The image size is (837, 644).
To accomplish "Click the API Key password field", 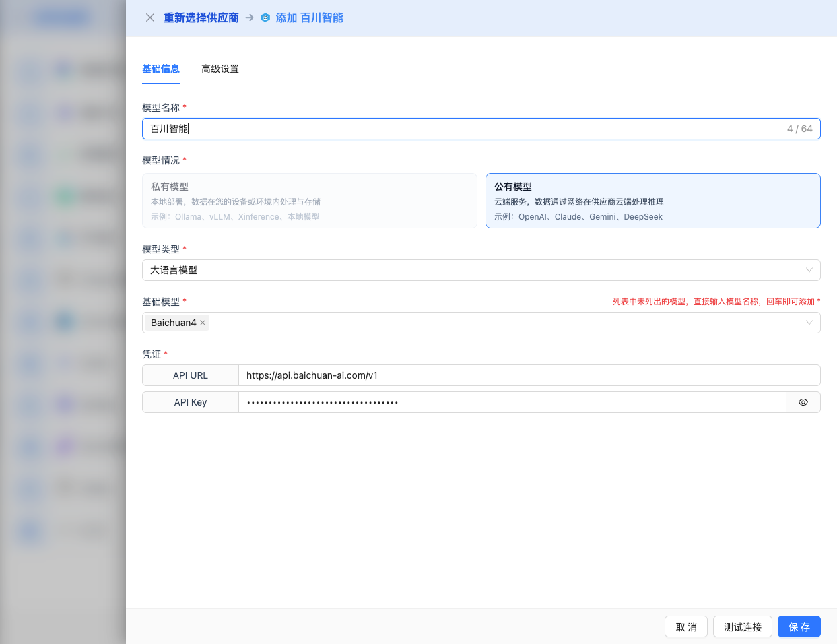I will point(512,402).
